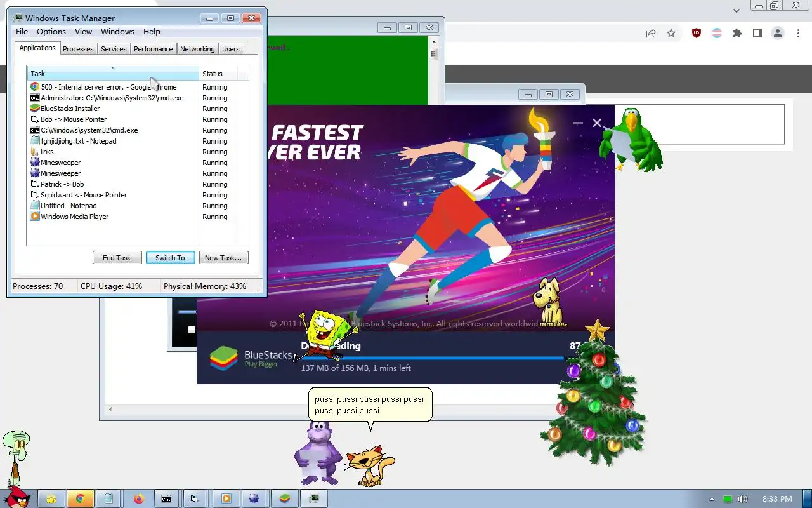Screen dimensions: 812x508
Task: Open the Options menu in Task Manager
Action: (x=51, y=32)
